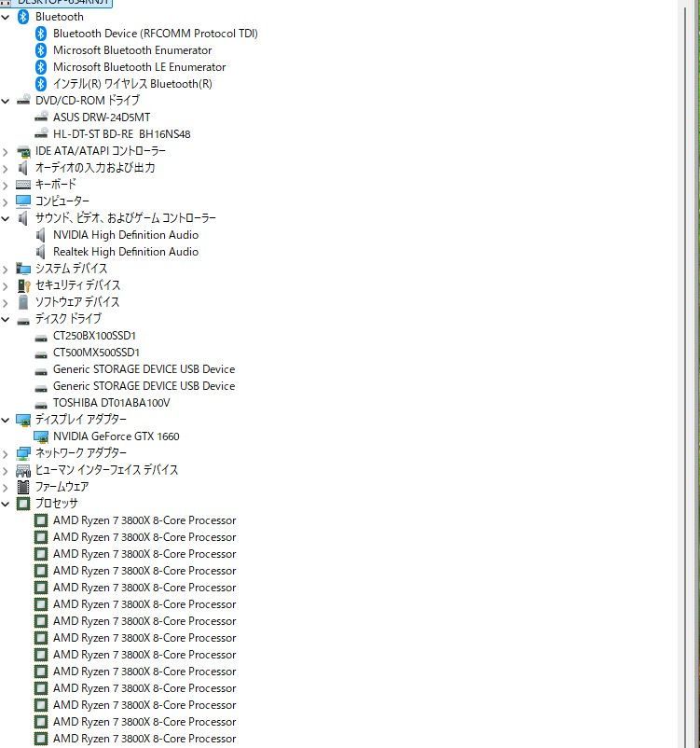Viewport: 700px width, 748px height.
Task: Click NVIDIA High Definition Audio speaker icon
Action: (40, 235)
